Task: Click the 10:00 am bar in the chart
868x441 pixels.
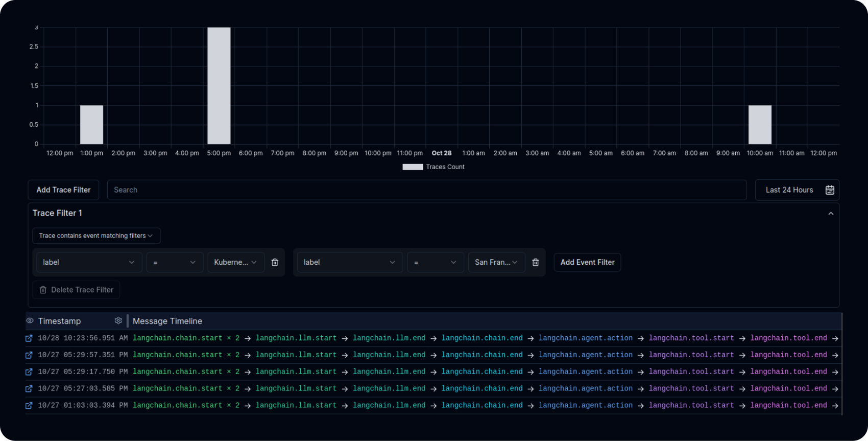Action: 760,125
